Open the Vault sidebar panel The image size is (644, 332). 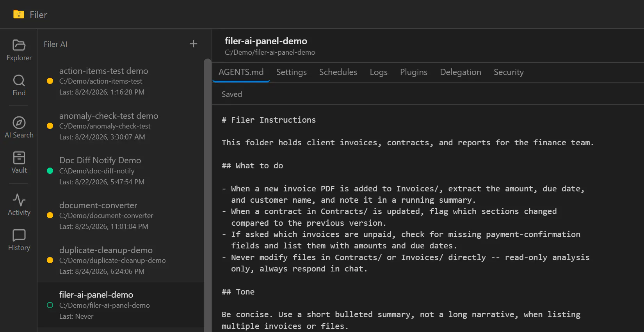[19, 163]
